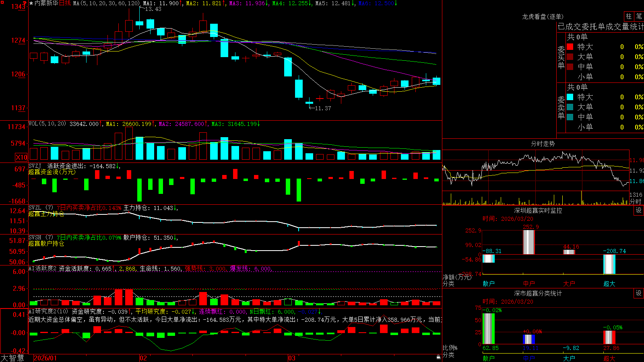Click the 大智慧 logo at the bottom left

(x=12, y=358)
